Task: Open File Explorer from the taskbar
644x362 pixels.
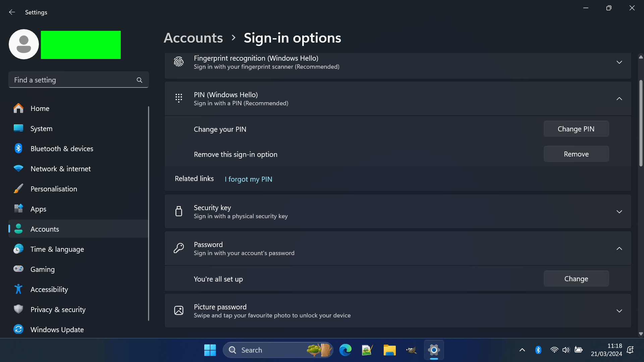Action: click(389, 350)
